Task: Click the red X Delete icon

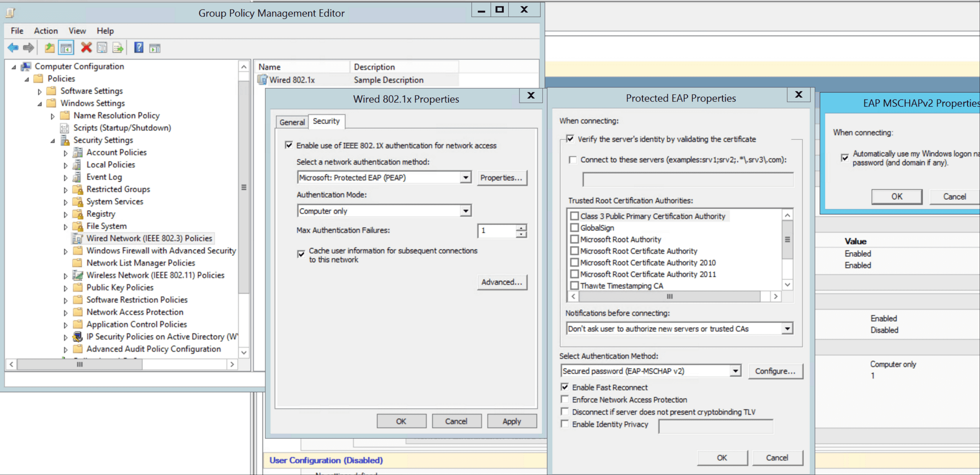Action: [x=86, y=48]
